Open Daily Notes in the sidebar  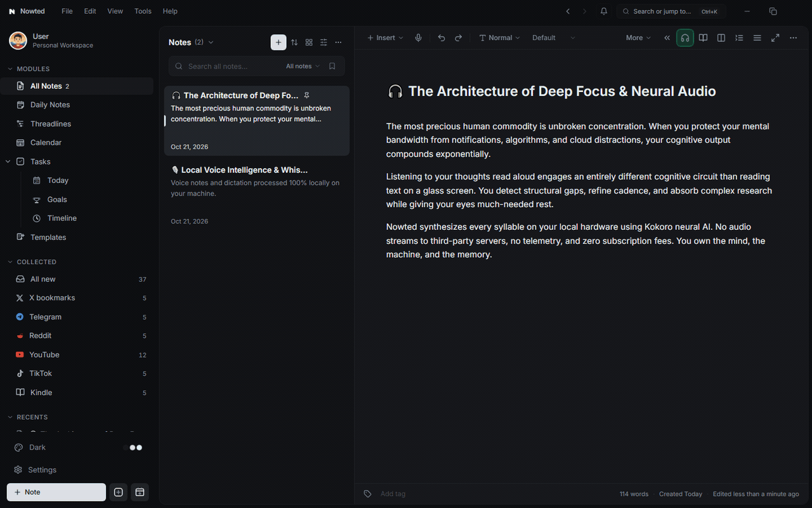pos(77,105)
